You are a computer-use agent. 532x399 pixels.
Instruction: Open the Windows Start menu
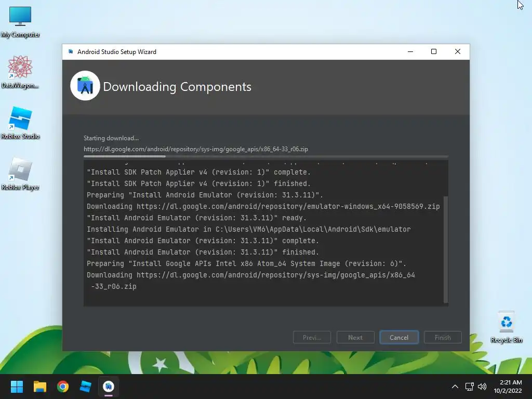point(17,387)
